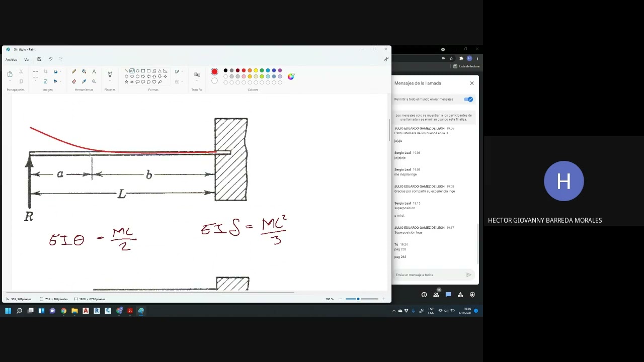Show the participants list in Meet

click(436, 295)
